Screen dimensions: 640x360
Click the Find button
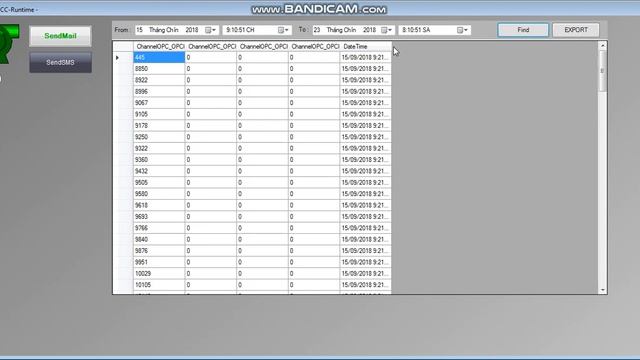[523, 30]
